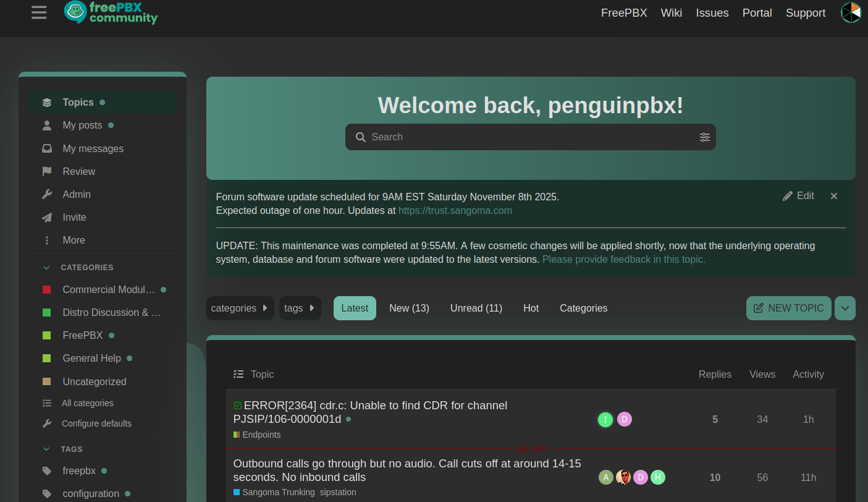Collapse the TAGS sidebar section

46,449
